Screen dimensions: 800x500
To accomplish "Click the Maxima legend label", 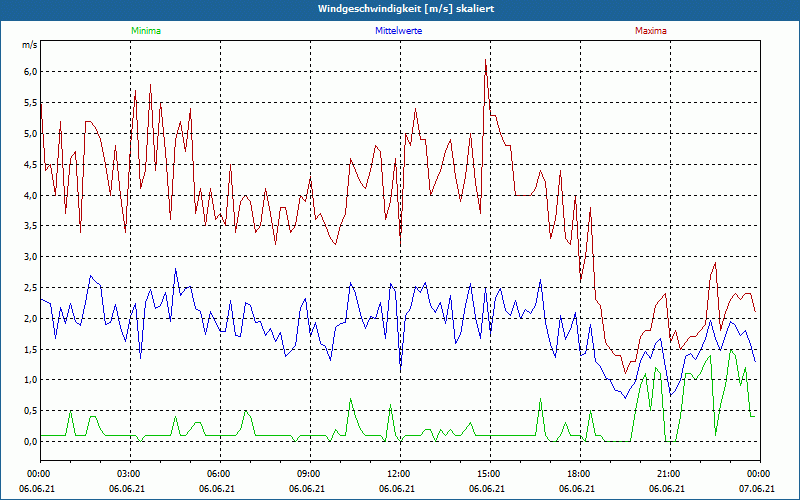I will coord(651,31).
